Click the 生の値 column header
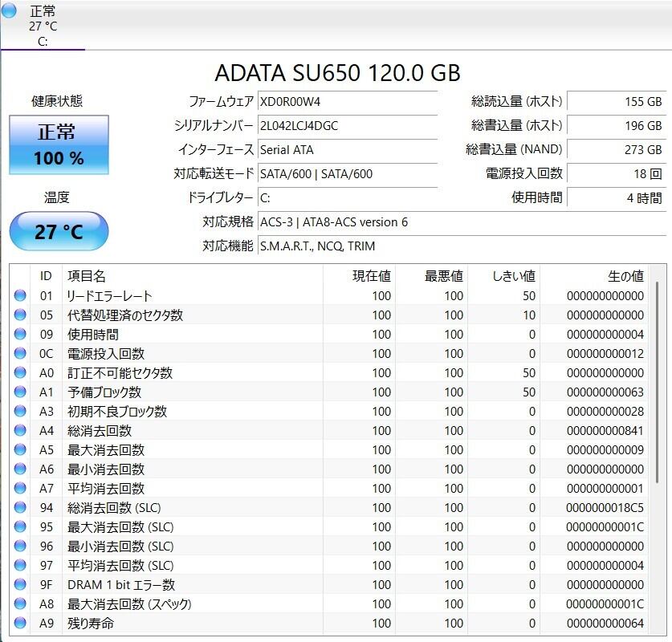672x642 pixels. (x=625, y=276)
